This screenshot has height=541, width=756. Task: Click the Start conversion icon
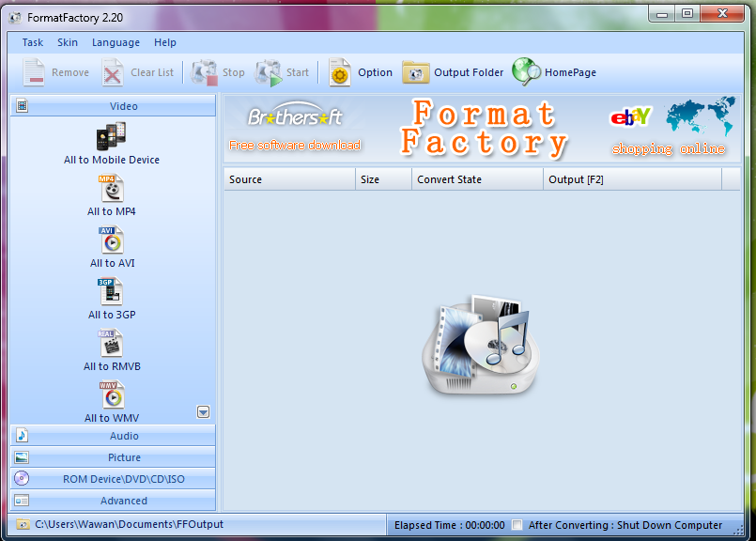point(269,72)
